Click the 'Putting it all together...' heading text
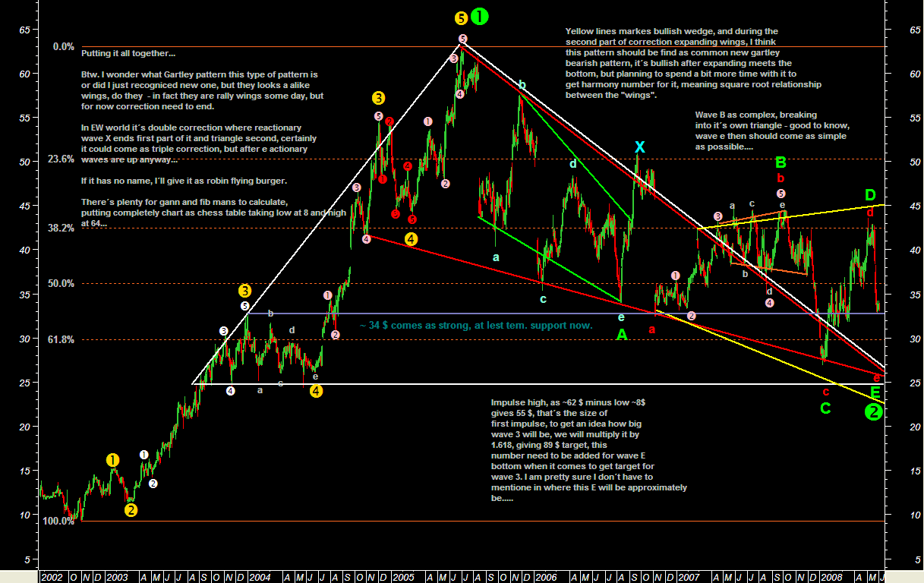The width and height of the screenshot is (924, 583). click(128, 54)
